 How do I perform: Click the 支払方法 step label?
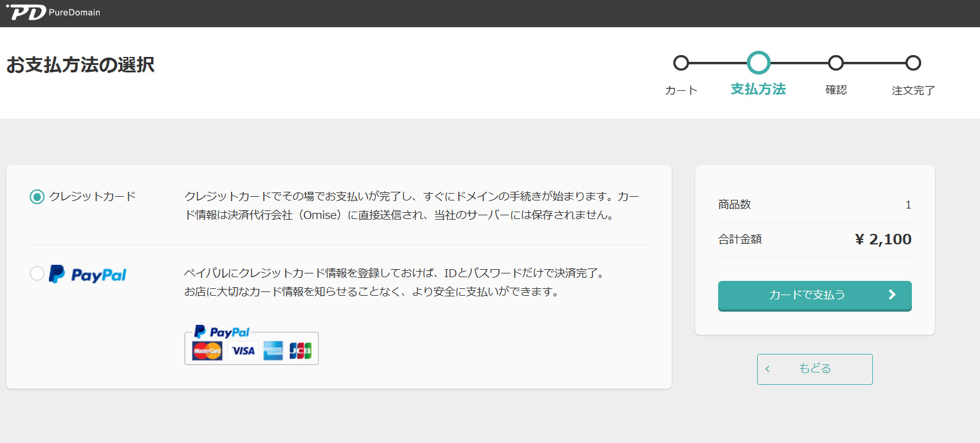click(758, 89)
